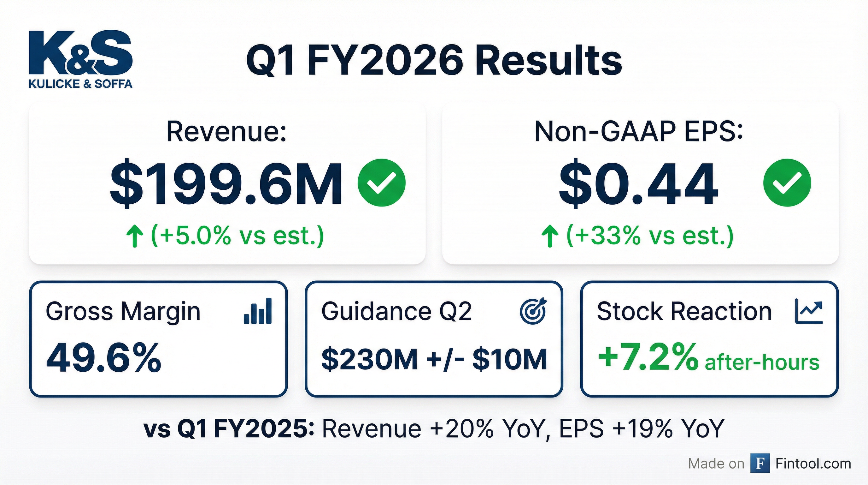Click the green up arrow under Revenue
The image size is (868, 485).
135,236
